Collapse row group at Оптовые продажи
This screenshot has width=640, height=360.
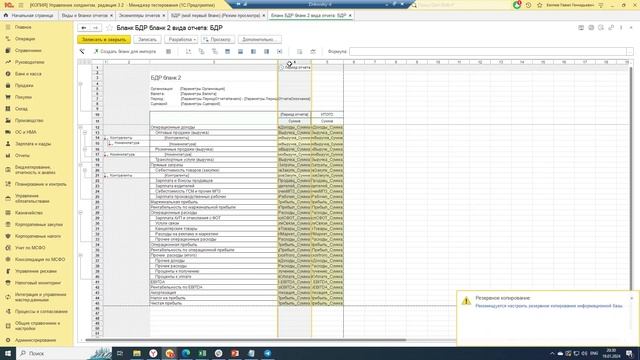point(85,133)
